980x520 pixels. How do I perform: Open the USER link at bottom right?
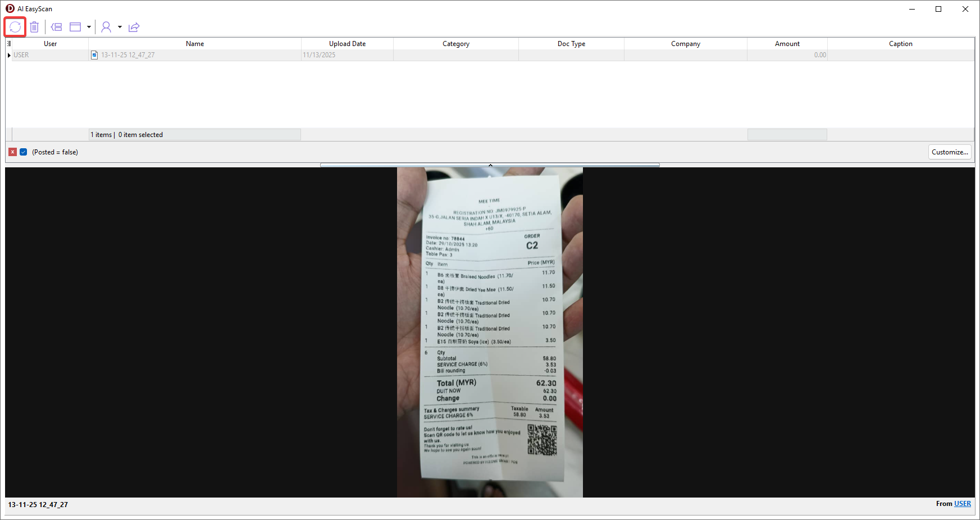click(962, 504)
